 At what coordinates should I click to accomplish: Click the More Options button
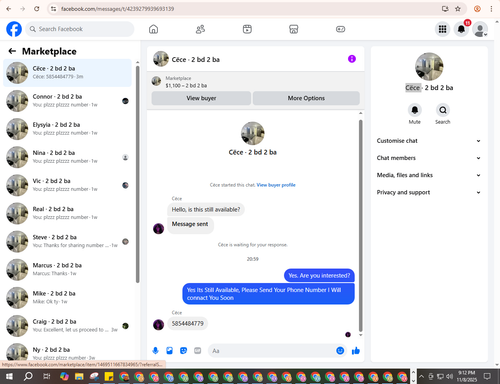tap(306, 98)
